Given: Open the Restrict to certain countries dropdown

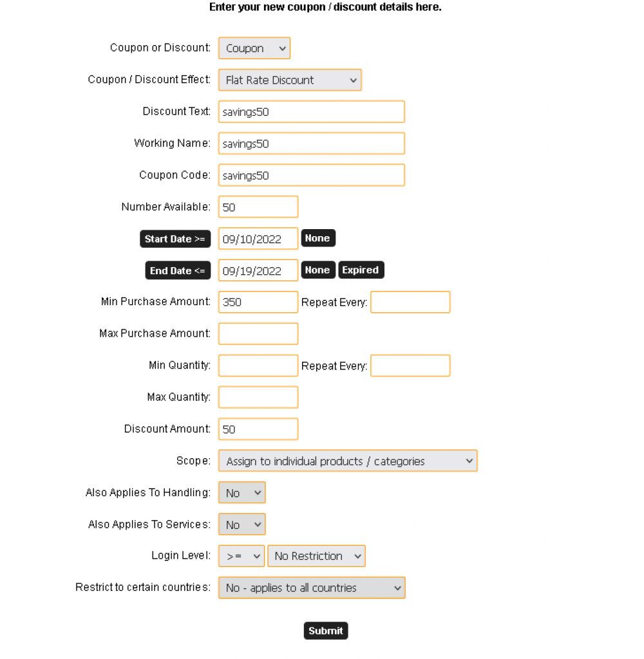Looking at the screenshot, I should (x=312, y=588).
